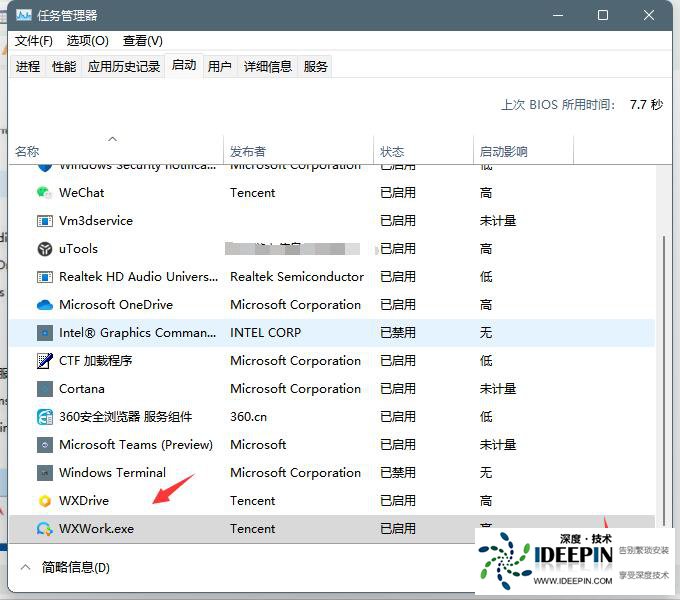Switch to the 用户 tab
680x600 pixels.
(x=219, y=66)
